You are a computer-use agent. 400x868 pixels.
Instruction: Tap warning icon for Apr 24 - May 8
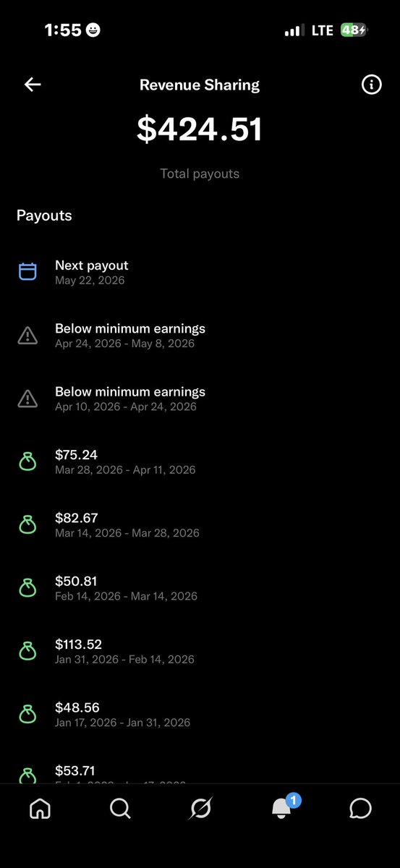27,335
